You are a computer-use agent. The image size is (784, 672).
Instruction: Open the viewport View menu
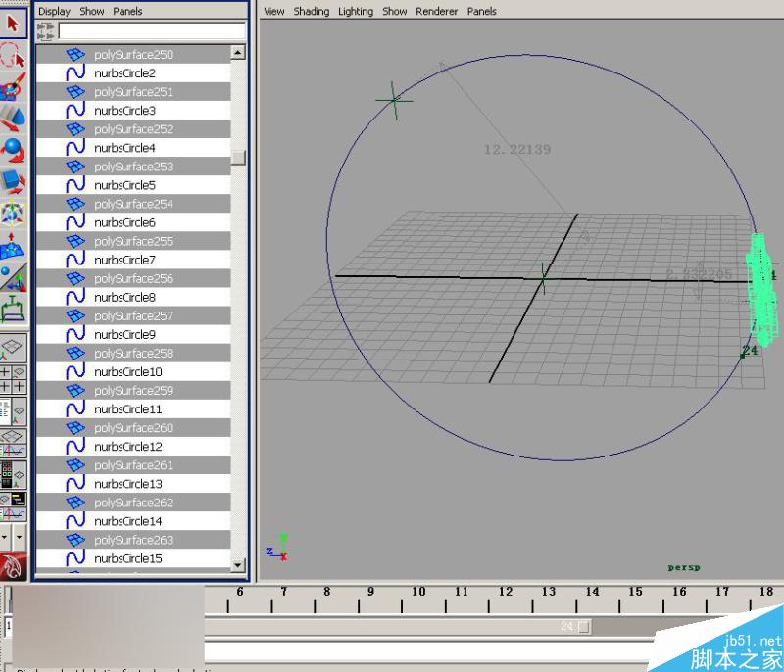pos(274,11)
